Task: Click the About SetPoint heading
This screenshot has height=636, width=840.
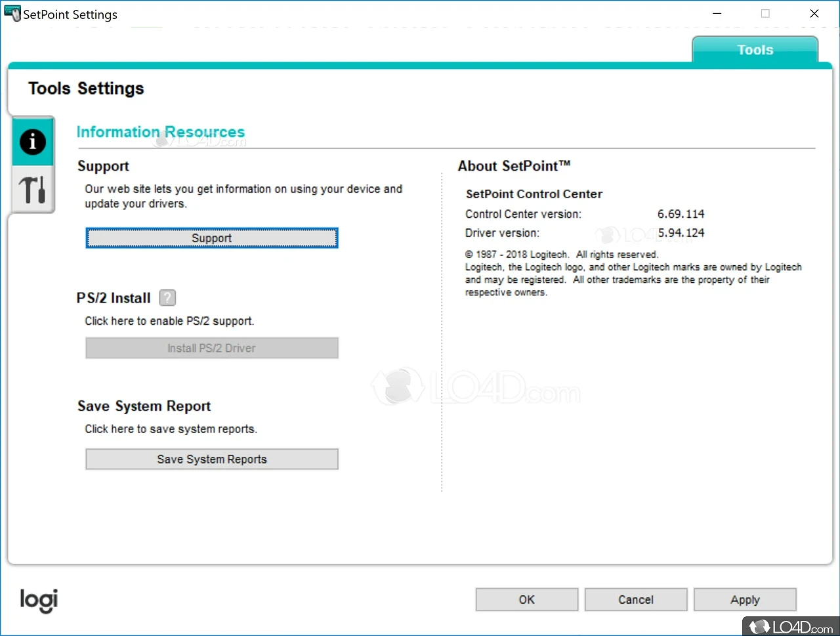Action: click(x=514, y=166)
